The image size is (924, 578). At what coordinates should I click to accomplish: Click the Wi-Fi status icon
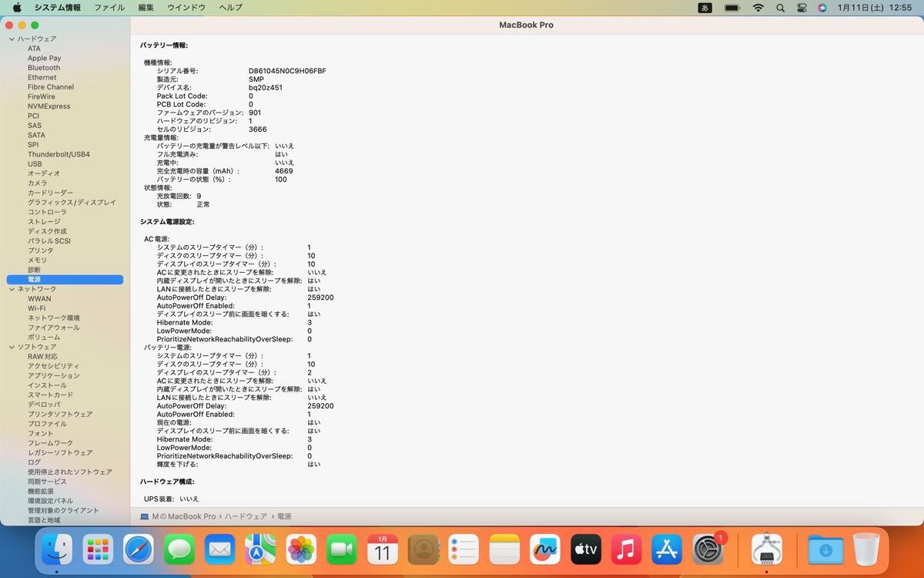pos(758,8)
